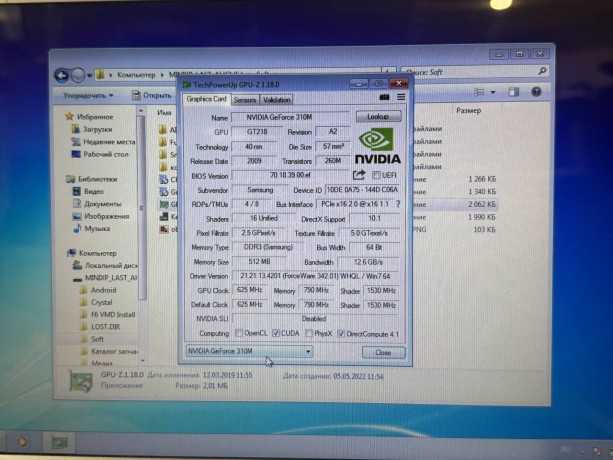Click the NVIDIA logo in GPU-Z
The width and height of the screenshot is (613, 460).
click(x=378, y=146)
